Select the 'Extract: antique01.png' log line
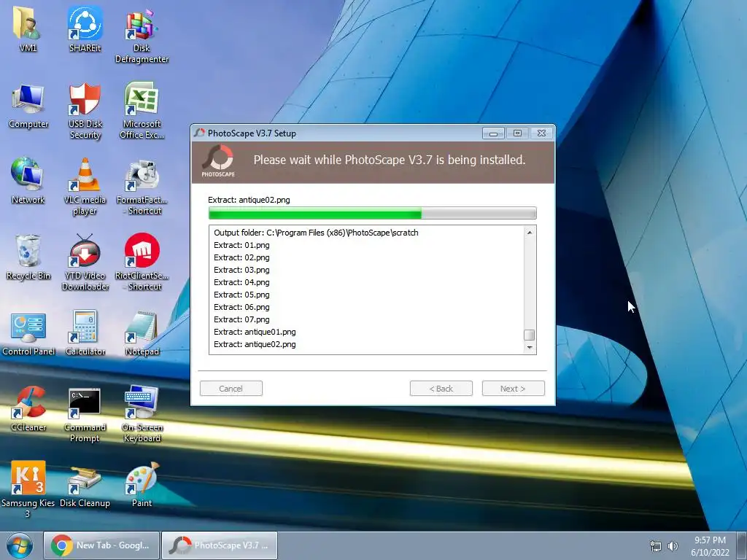The width and height of the screenshot is (747, 560). [x=255, y=332]
